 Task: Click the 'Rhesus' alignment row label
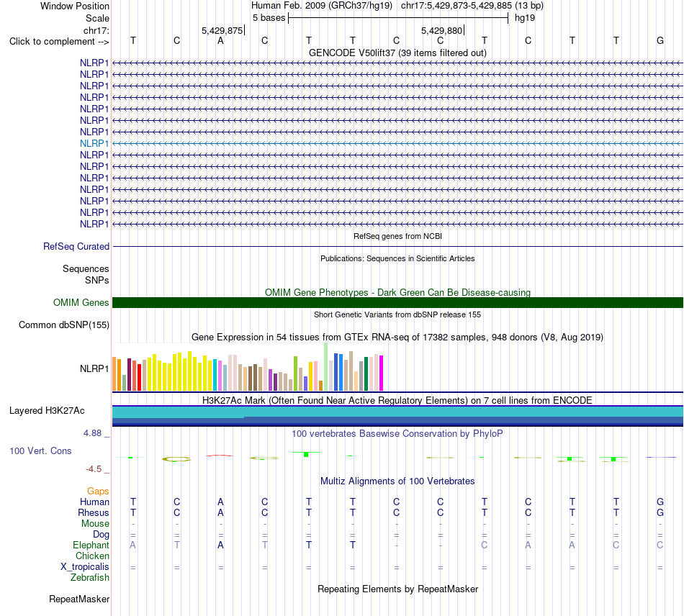(94, 512)
